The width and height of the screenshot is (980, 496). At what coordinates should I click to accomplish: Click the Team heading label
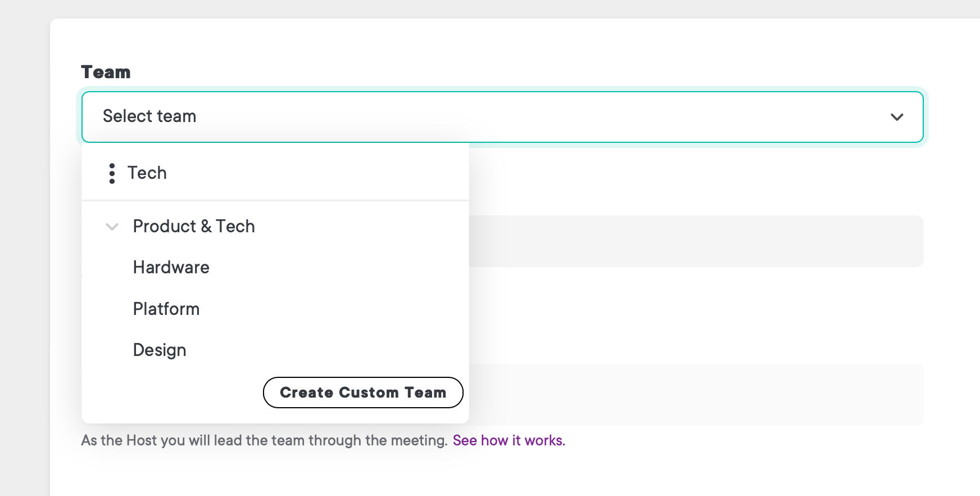point(106,72)
